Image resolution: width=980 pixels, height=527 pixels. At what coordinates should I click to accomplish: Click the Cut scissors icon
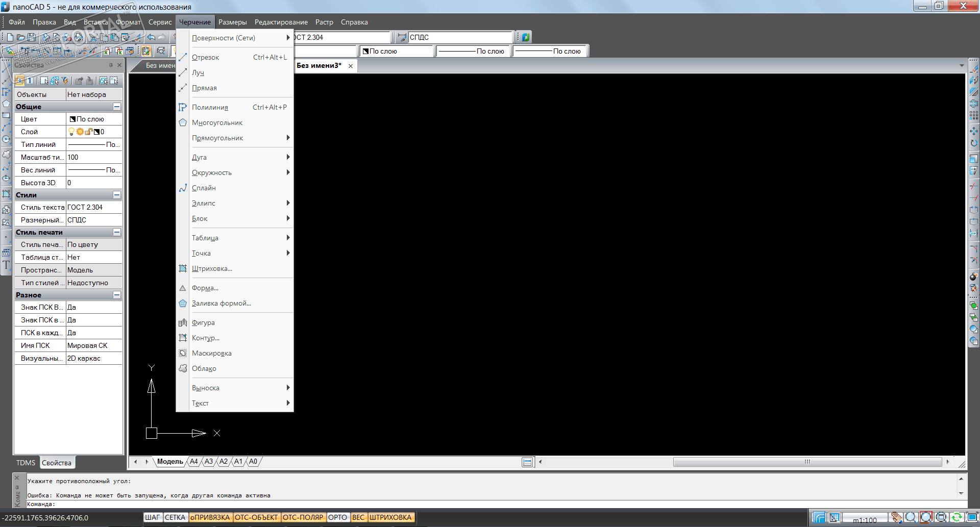(93, 37)
